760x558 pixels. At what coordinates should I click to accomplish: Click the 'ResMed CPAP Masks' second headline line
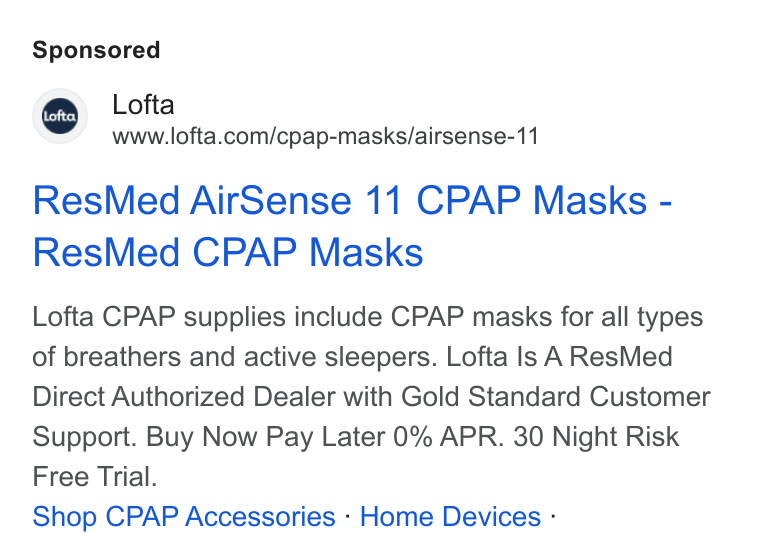coord(228,253)
